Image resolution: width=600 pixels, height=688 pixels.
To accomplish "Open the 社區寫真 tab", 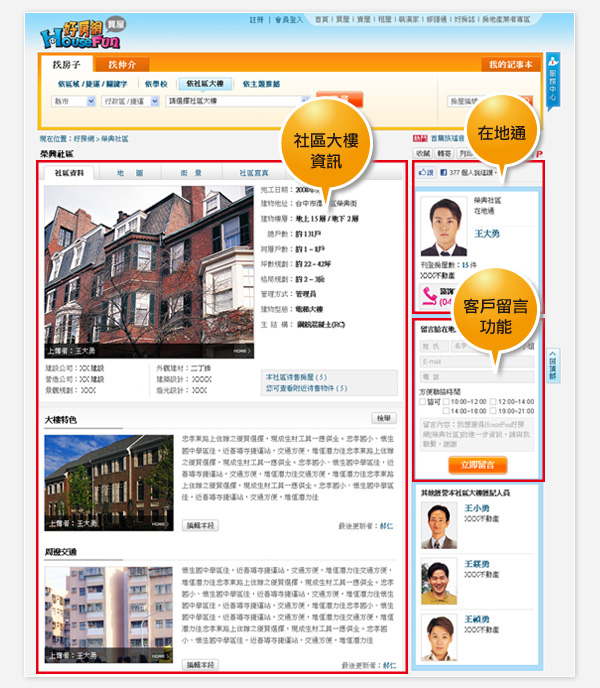I will tap(254, 173).
